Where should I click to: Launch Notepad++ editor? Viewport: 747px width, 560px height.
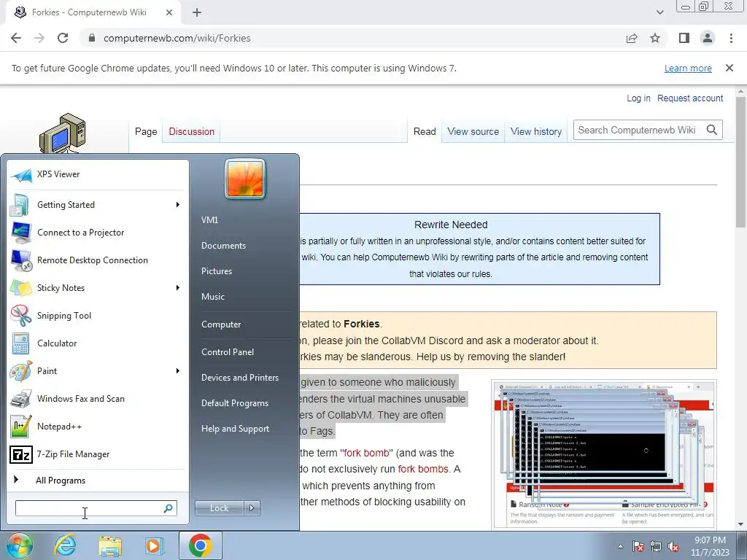(97, 426)
